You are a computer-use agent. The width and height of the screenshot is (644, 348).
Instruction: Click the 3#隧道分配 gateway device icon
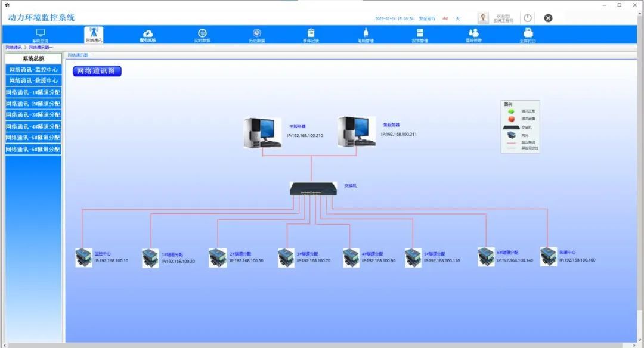point(286,258)
